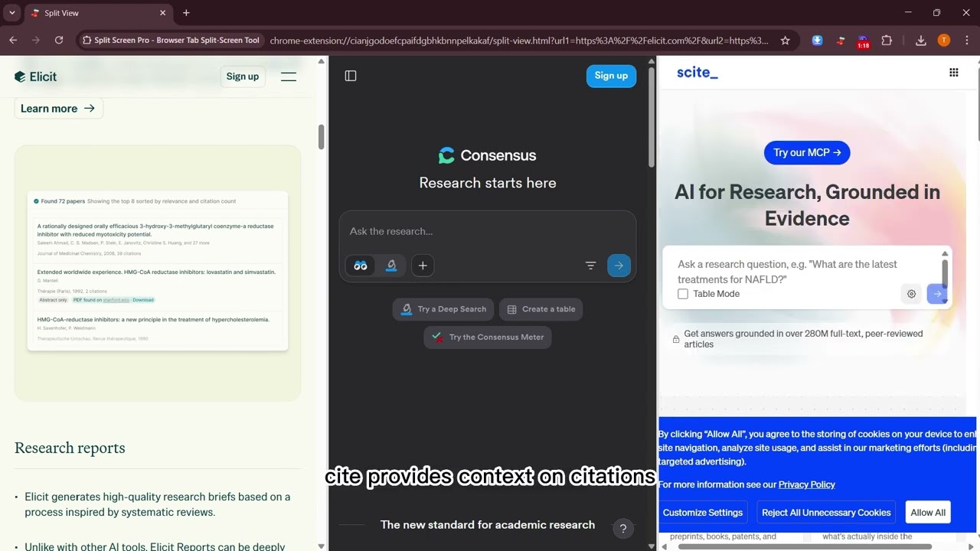Image resolution: width=980 pixels, height=551 pixels.
Task: Focus the scite research question field
Action: click(x=799, y=272)
